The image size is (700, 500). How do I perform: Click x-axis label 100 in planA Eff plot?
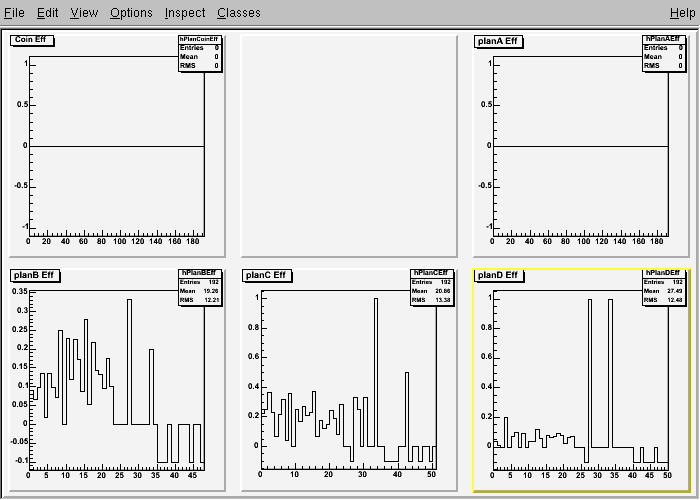click(x=583, y=242)
